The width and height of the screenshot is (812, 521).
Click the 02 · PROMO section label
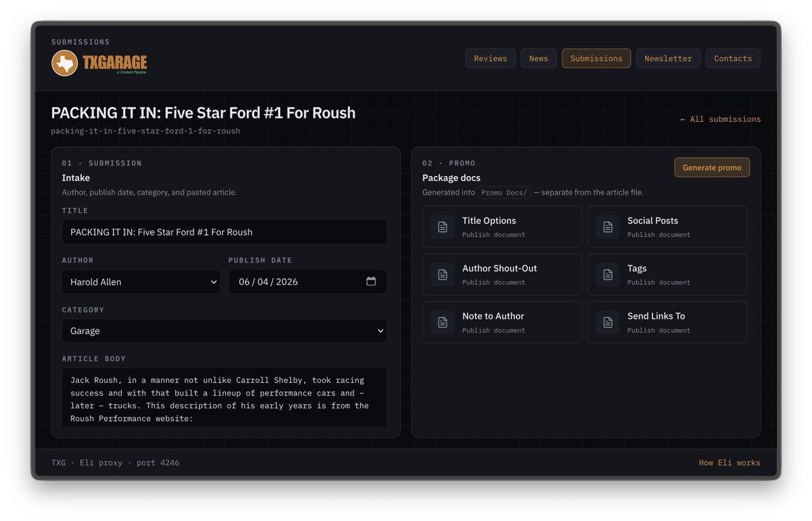(449, 163)
